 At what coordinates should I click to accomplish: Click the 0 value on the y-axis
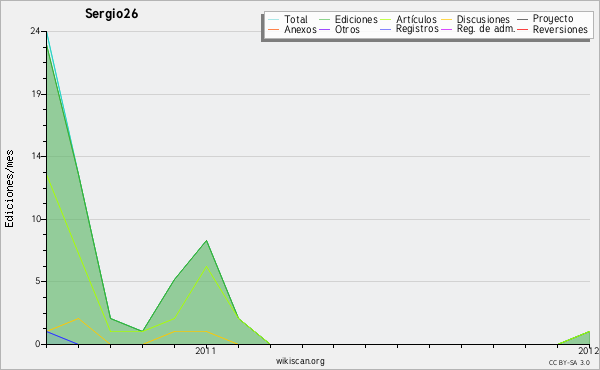point(38,344)
